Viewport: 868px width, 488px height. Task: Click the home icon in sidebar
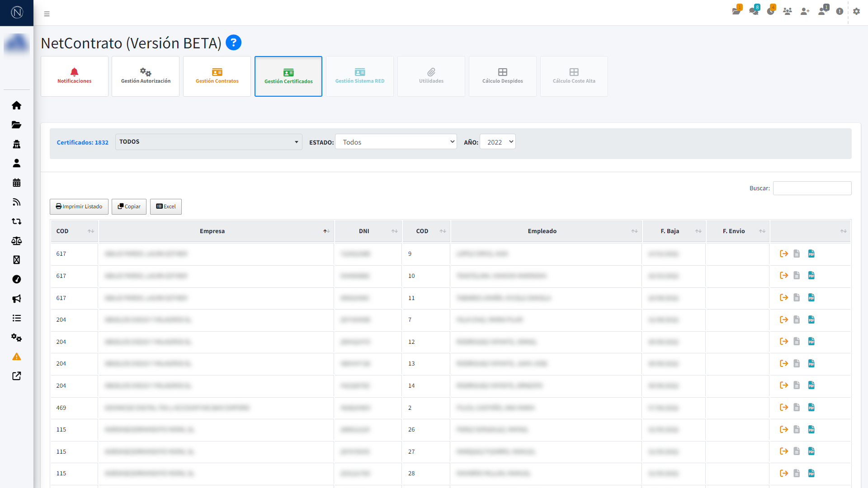coord(17,105)
